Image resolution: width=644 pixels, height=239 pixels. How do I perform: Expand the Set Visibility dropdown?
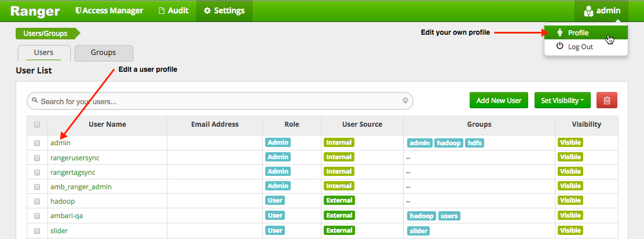coord(562,100)
